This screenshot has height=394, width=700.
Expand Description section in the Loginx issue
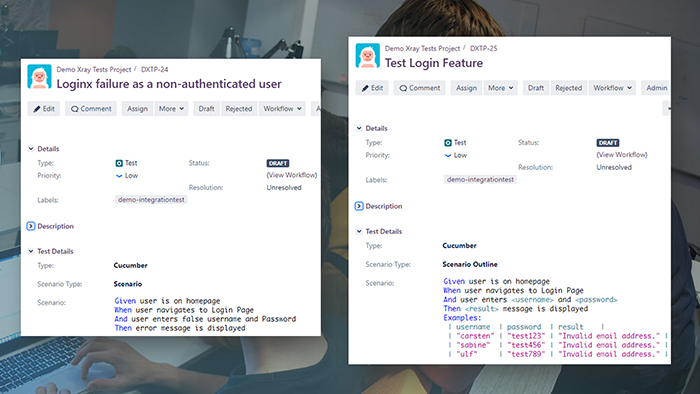pos(31,226)
